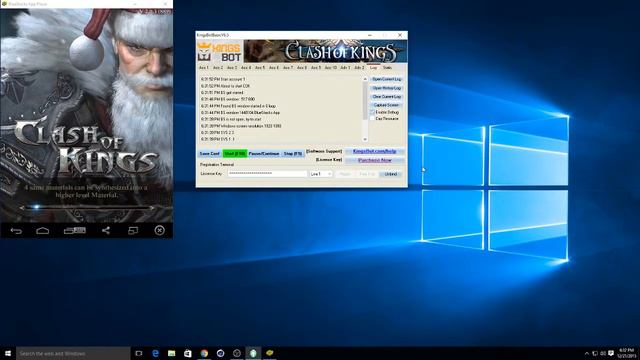This screenshot has width=640, height=360.
Task: Open File Explorer from the taskbar
Action: coord(171,353)
